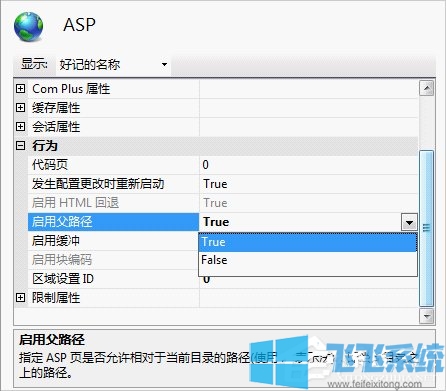The height and width of the screenshot is (391, 446).
Task: Click the ASP globe icon
Action: [x=28, y=27]
